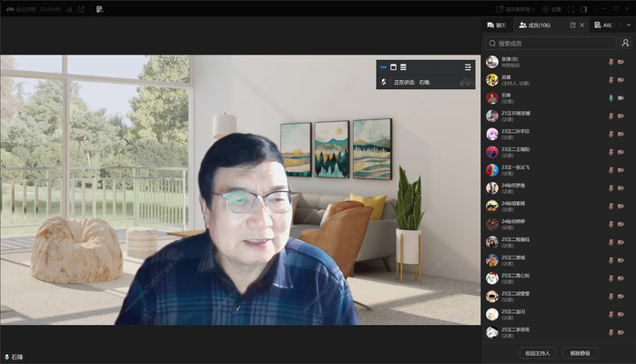This screenshot has width=636, height=364.
Task: Toggle microphone for member 吴迪
Action: [611, 80]
